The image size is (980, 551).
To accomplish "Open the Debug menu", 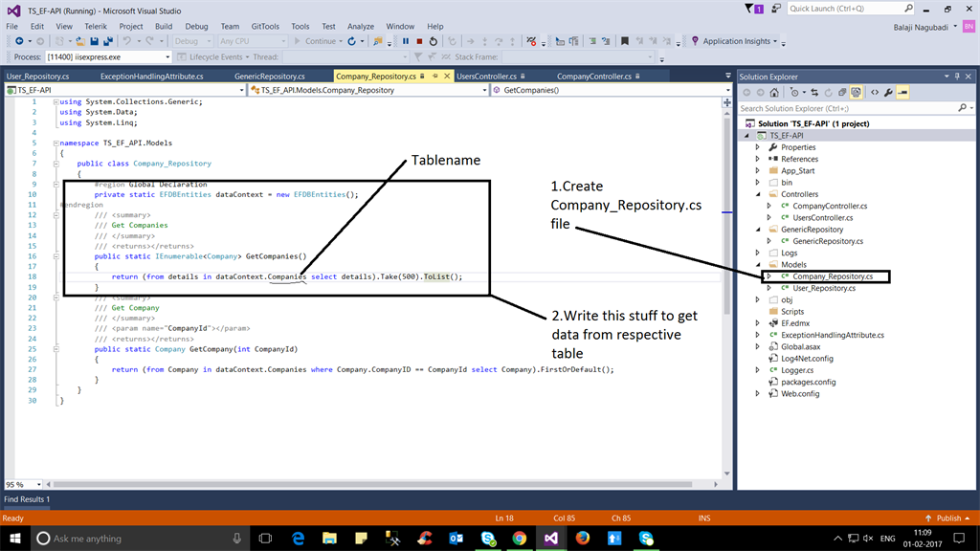I will (x=195, y=26).
